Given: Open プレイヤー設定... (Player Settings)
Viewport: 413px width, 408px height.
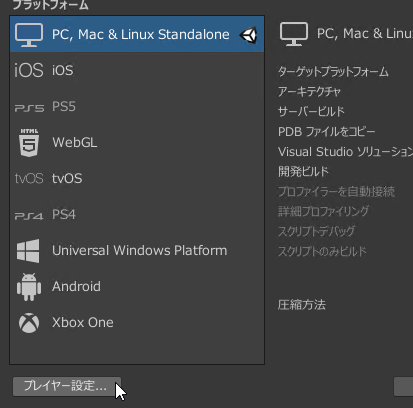Looking at the screenshot, I should pyautogui.click(x=67, y=387).
